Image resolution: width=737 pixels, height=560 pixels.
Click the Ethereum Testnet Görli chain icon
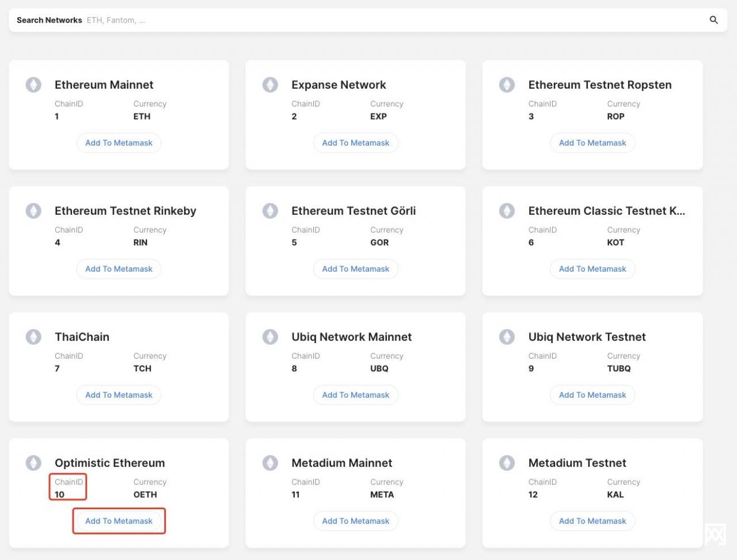[270, 211]
